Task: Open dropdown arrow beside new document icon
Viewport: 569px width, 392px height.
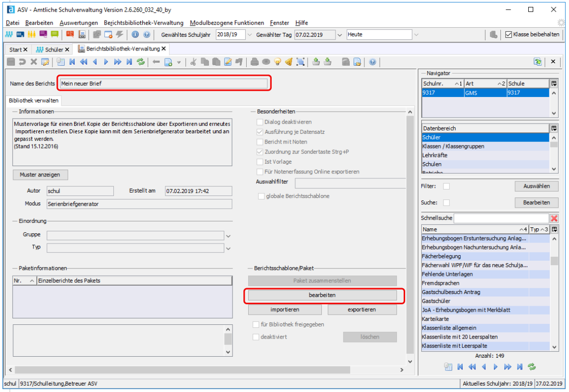Action: pos(179,62)
